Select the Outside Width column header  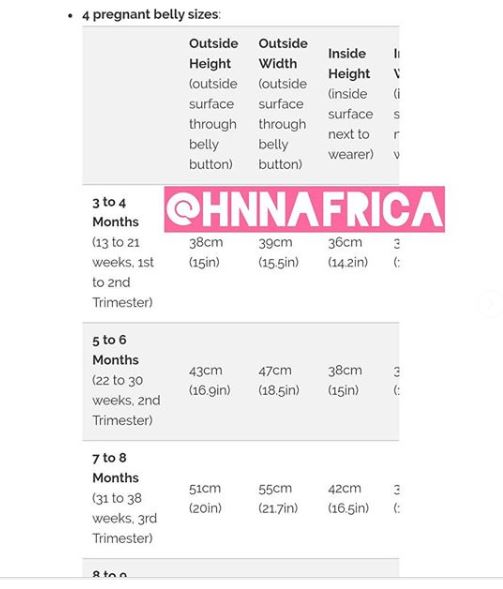(283, 104)
